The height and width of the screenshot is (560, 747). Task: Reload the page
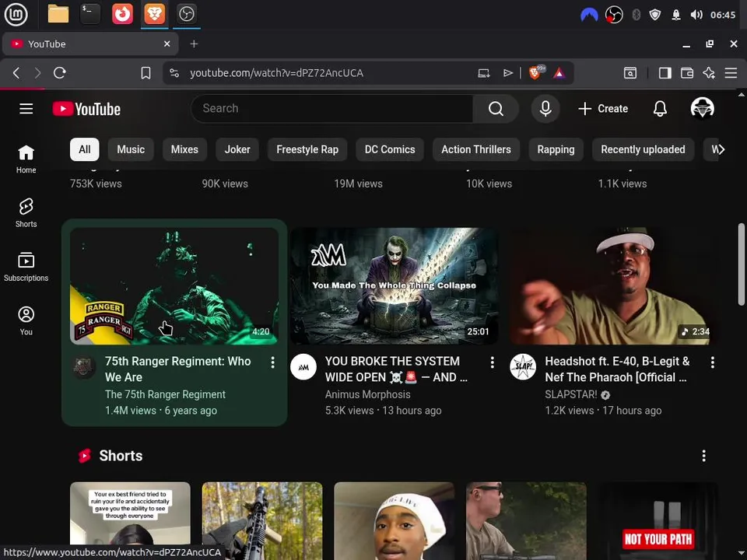click(x=60, y=73)
